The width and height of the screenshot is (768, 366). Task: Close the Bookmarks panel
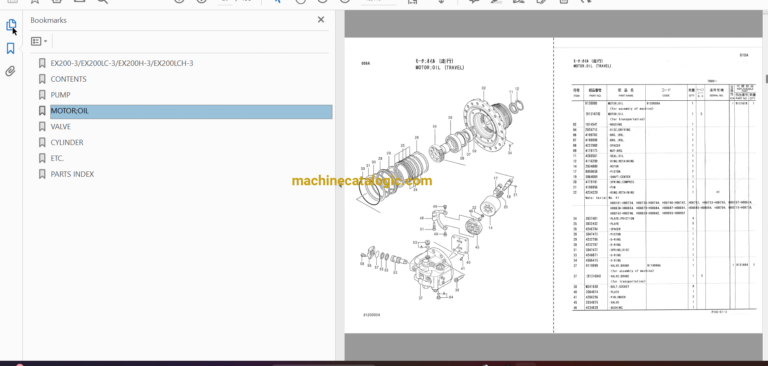click(x=321, y=20)
